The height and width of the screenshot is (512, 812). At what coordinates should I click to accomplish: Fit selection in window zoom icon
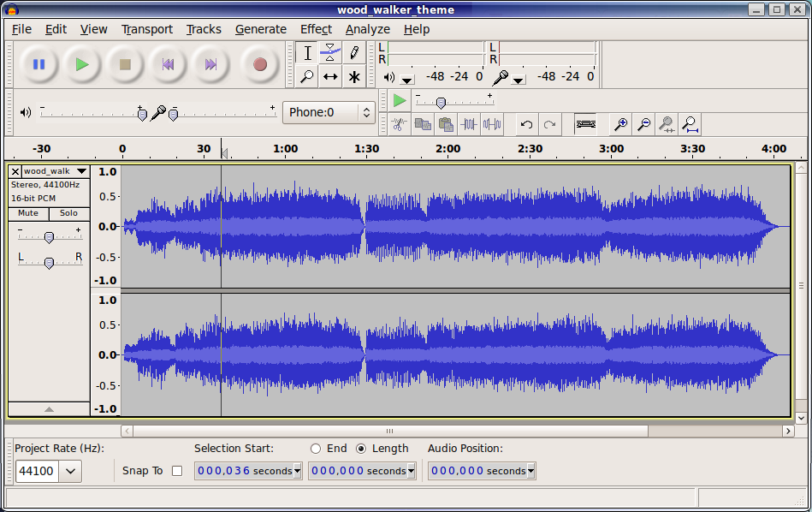667,124
